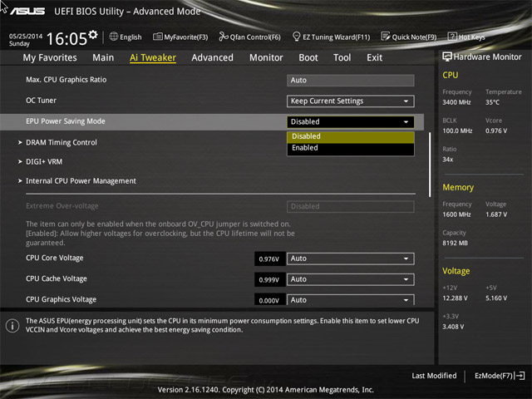532x399 pixels.
Task: Switch to EzMode(F7) label
Action: click(x=494, y=376)
